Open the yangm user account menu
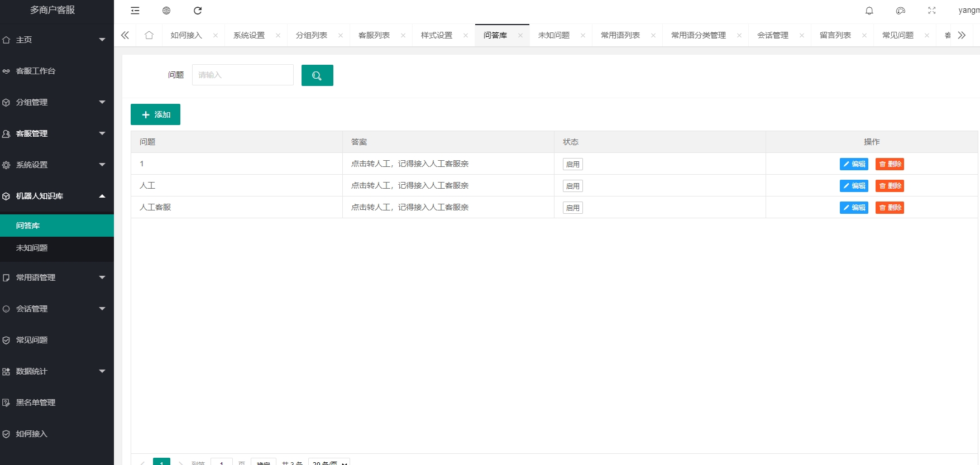This screenshot has height=465, width=980. 969,11
